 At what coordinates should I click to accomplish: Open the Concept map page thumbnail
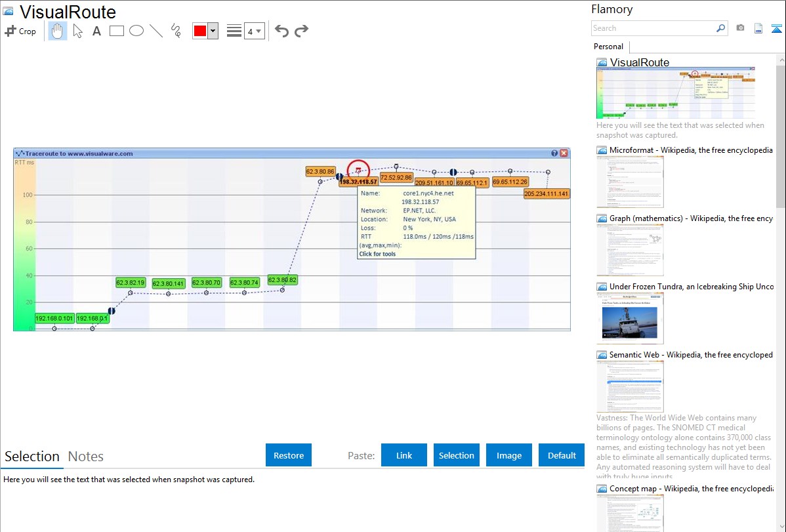point(630,513)
